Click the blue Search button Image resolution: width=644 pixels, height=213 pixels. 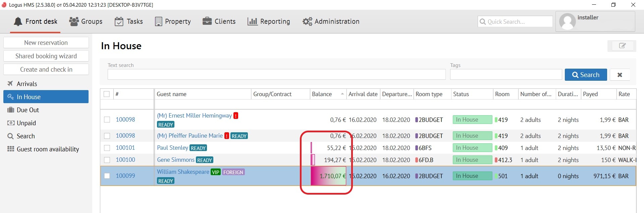pos(586,75)
